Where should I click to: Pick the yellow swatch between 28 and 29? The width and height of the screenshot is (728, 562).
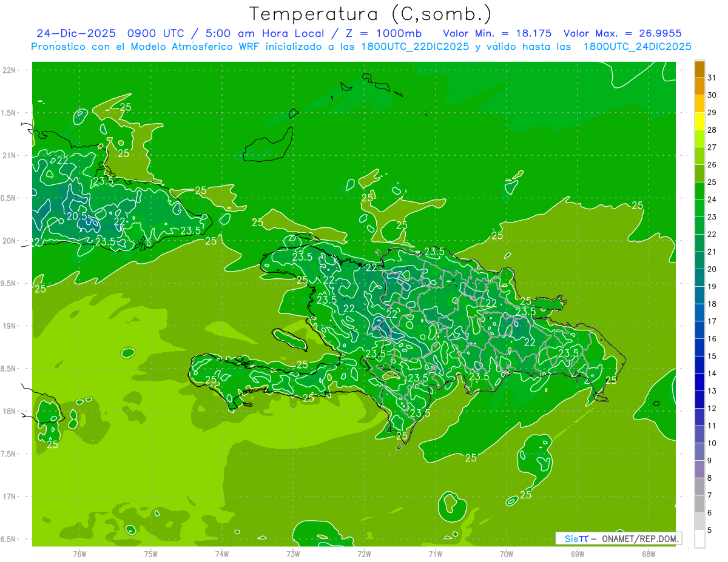(699, 121)
